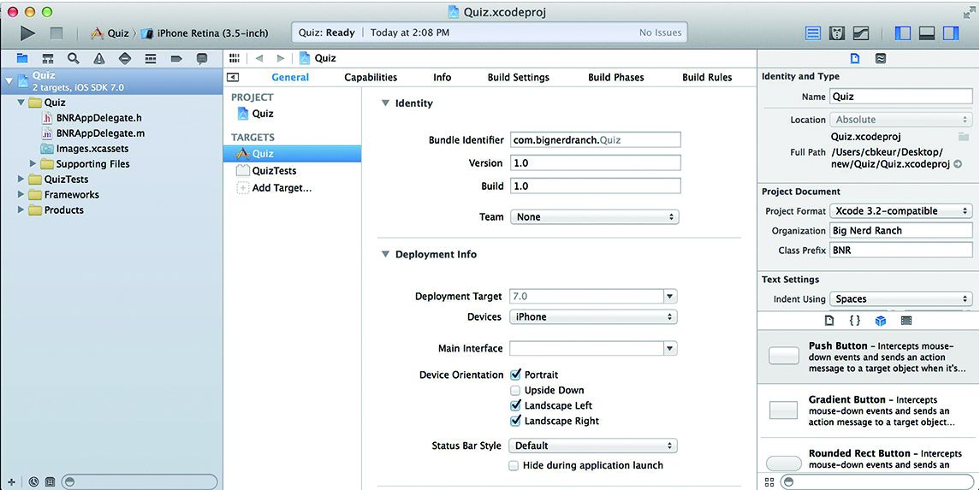The width and height of the screenshot is (980, 490).
Task: Open the Find navigator magnifier
Action: coord(73,58)
